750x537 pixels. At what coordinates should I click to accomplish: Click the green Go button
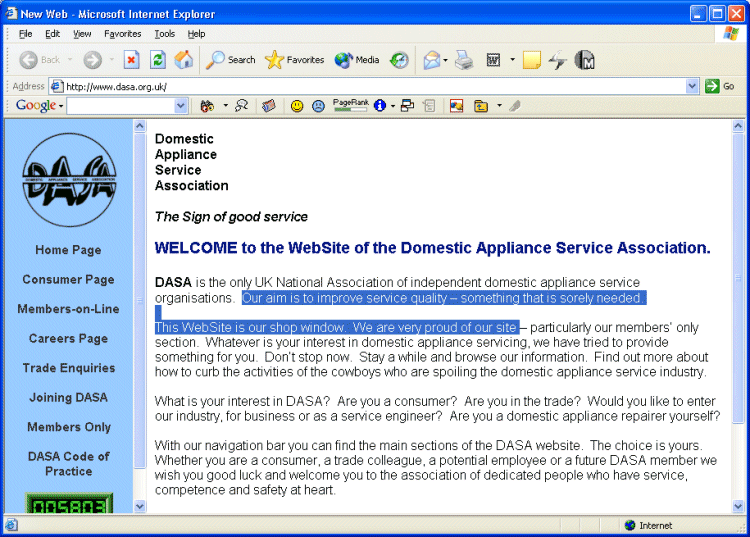pos(720,86)
